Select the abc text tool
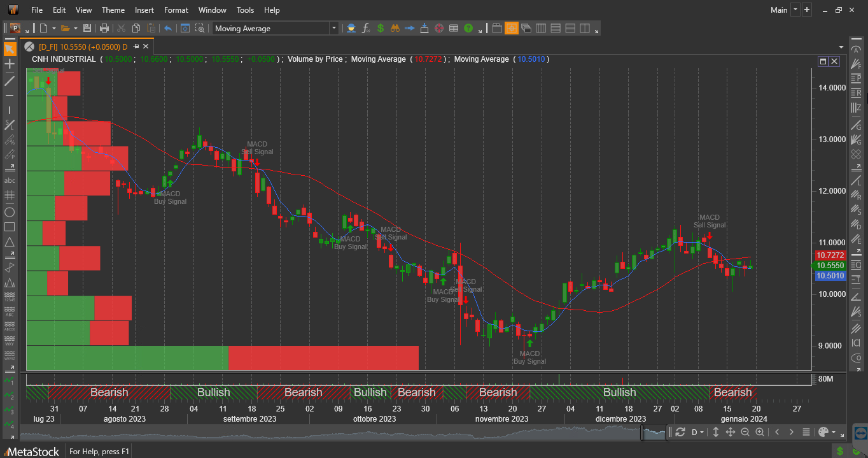868x458 pixels. [x=10, y=180]
